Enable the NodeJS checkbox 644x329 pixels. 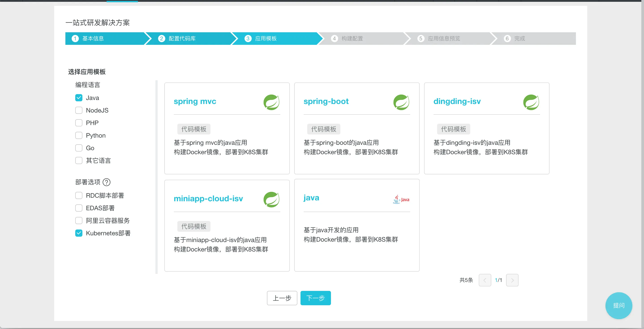(79, 110)
